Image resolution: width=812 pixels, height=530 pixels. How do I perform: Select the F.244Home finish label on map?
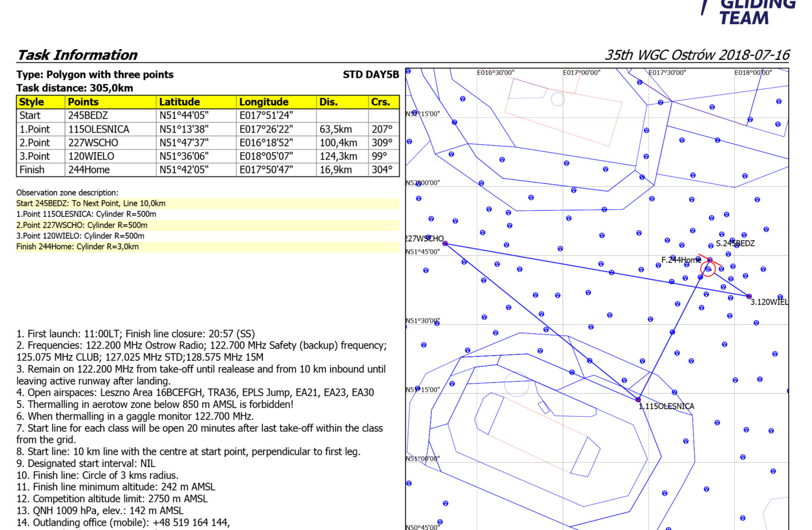click(681, 260)
